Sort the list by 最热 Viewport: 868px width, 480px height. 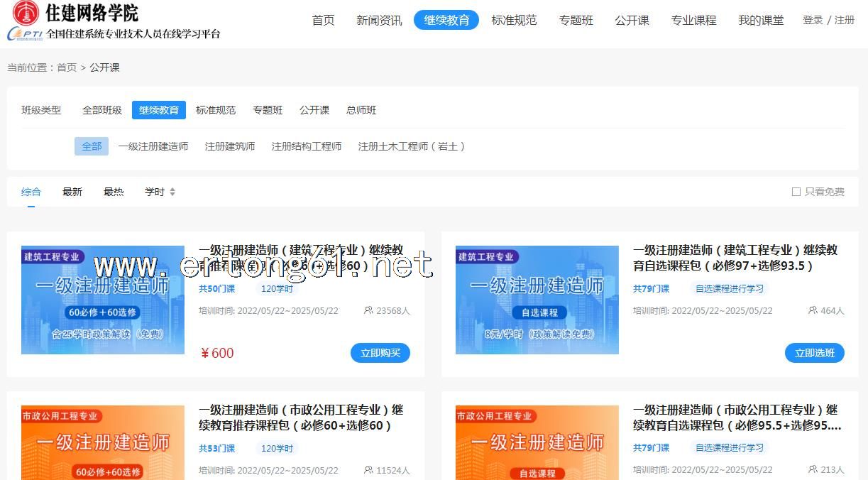coord(114,192)
